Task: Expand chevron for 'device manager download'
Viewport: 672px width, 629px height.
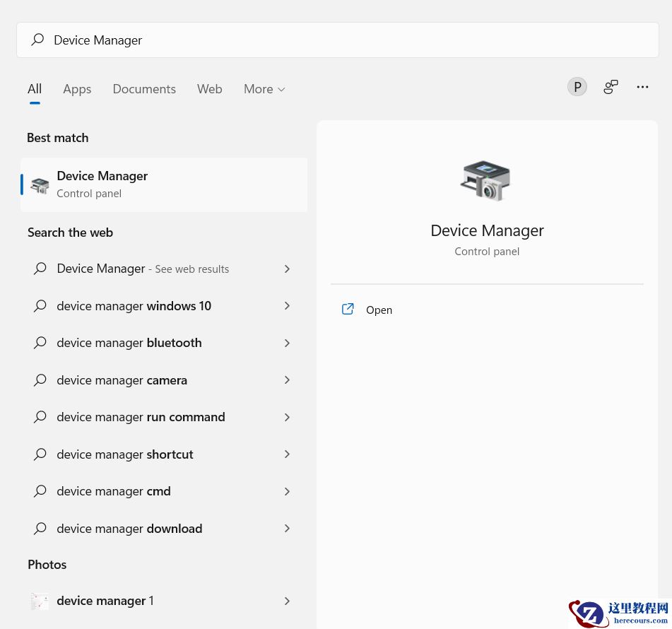Action: (287, 528)
